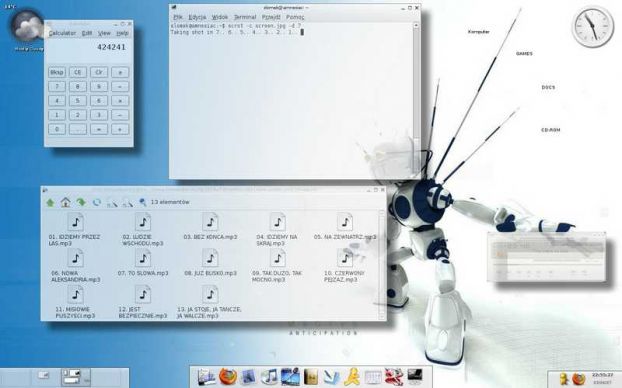This screenshot has width=622, height=388.
Task: Open the yellow AIM figure dock icon
Action: [352, 376]
